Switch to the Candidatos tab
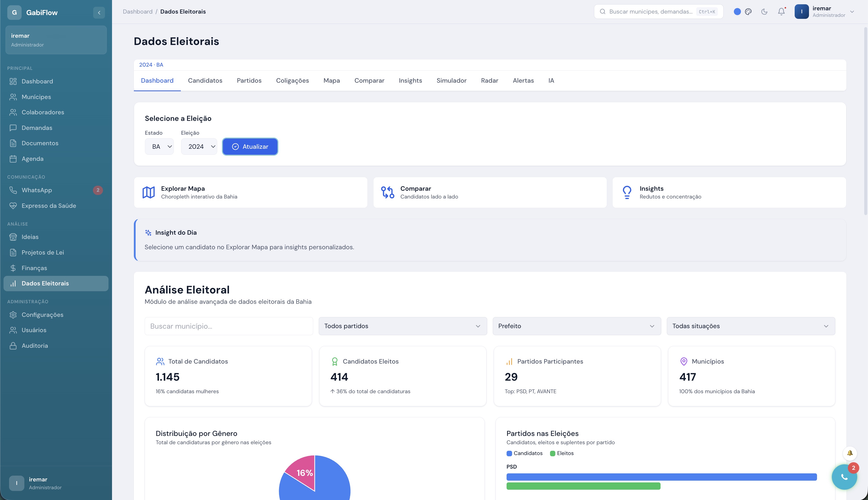868x500 pixels. 205,81
